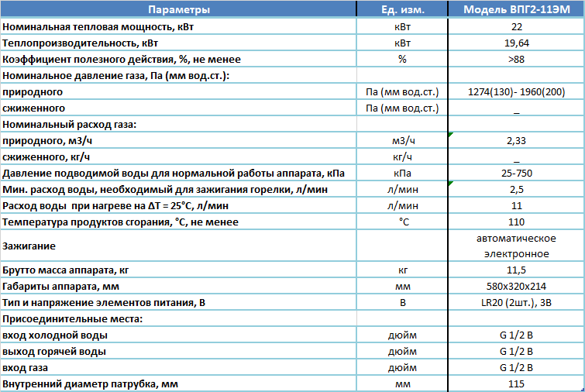Viewport: 585px width, 392px height.
Task: Select the 'Параметры' header cell
Action: click(x=178, y=9)
